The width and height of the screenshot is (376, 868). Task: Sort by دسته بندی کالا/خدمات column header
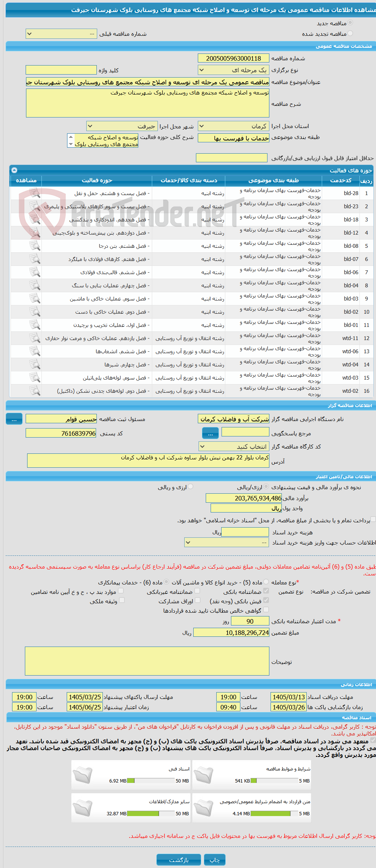pyautogui.click(x=189, y=180)
